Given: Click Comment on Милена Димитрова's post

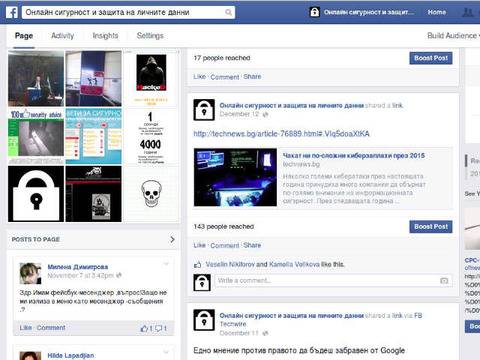Looking at the screenshot, I should 51,328.
